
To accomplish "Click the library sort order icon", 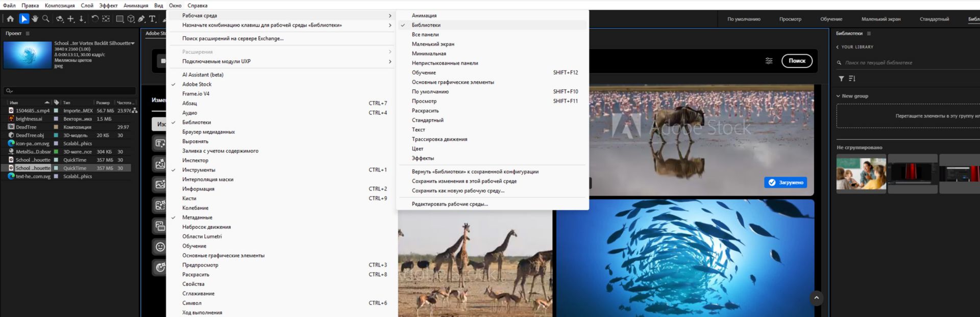I will (852, 79).
